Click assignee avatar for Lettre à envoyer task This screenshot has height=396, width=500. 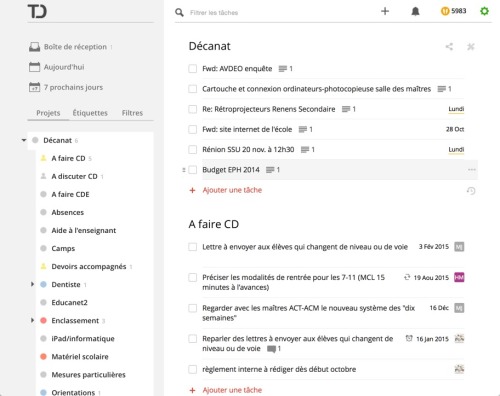(x=459, y=247)
